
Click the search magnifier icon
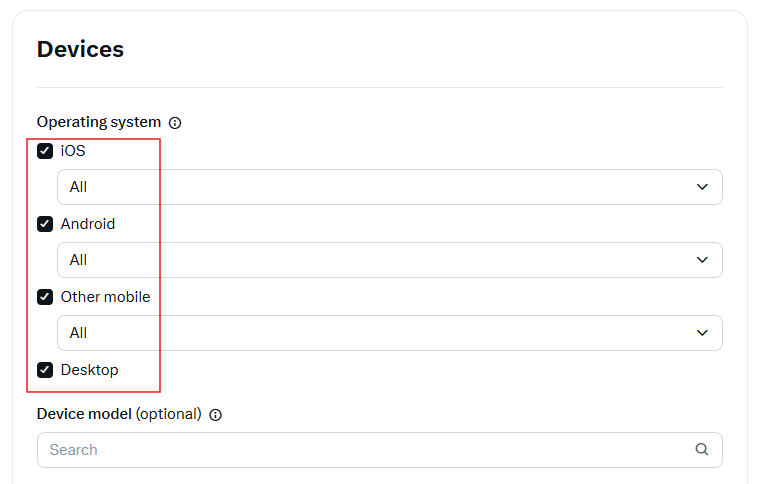pyautogui.click(x=702, y=449)
